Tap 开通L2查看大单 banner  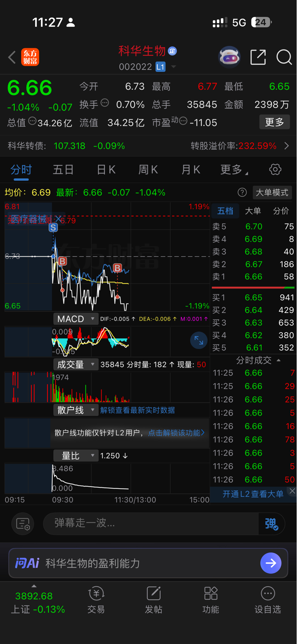[253, 494]
